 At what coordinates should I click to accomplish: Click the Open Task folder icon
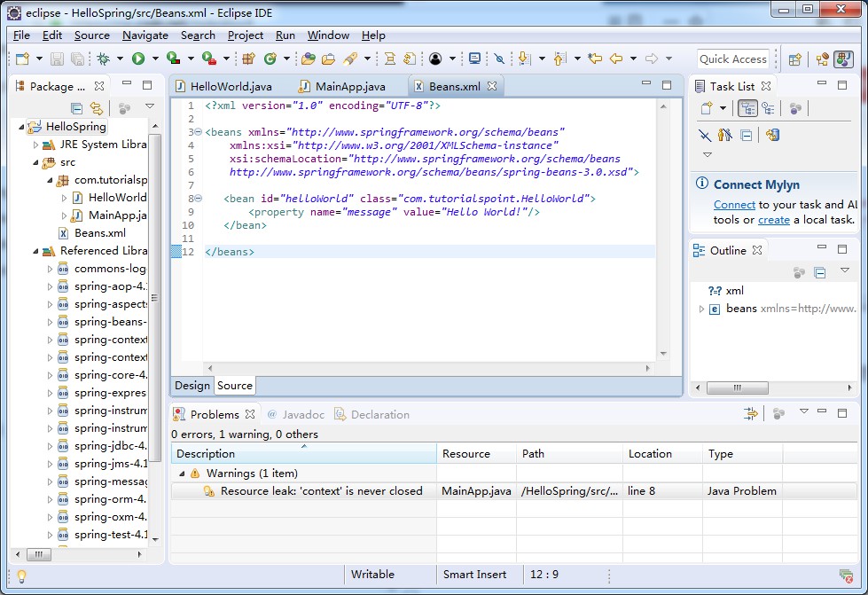tap(328, 59)
